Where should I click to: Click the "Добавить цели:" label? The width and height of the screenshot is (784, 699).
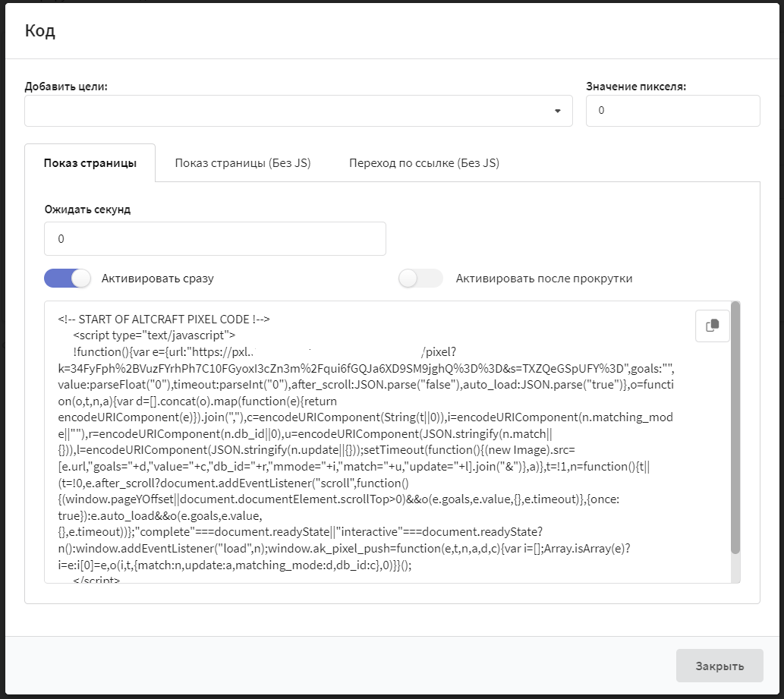(66, 86)
